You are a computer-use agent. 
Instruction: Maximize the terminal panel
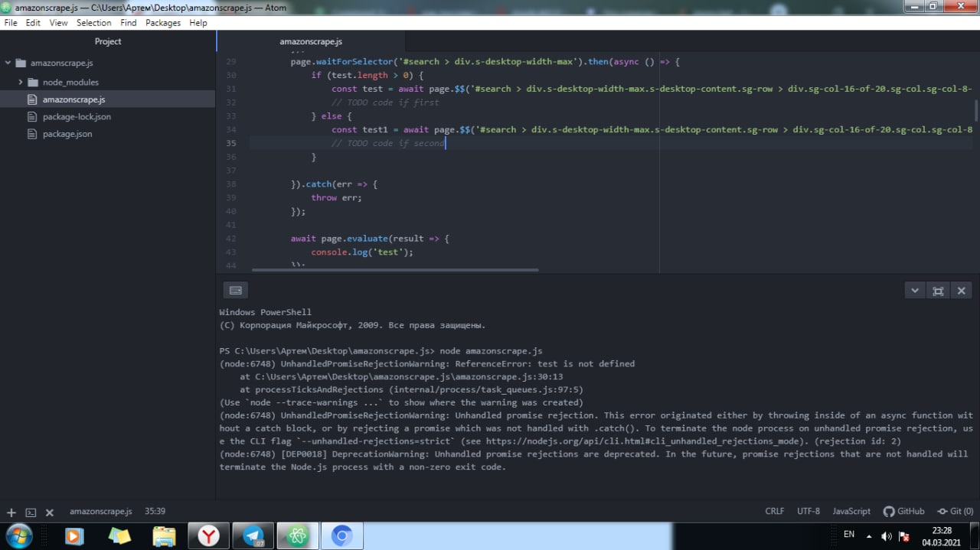(938, 291)
